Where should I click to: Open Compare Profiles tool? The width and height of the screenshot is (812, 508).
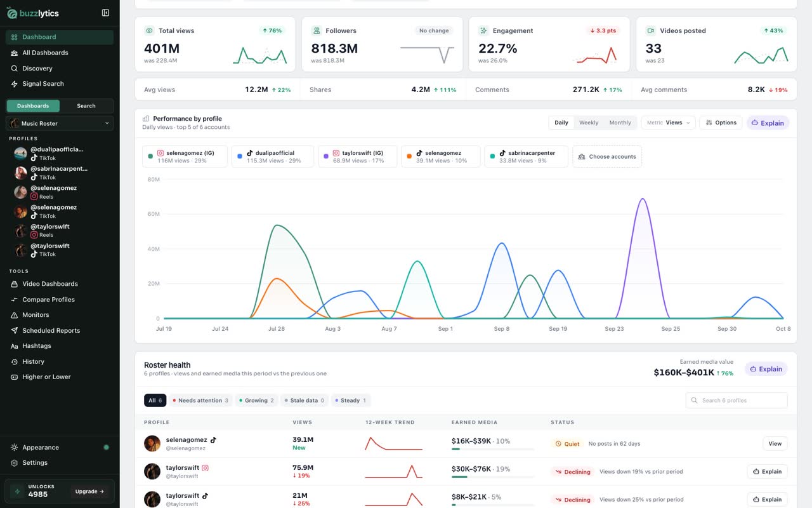[x=60, y=300]
